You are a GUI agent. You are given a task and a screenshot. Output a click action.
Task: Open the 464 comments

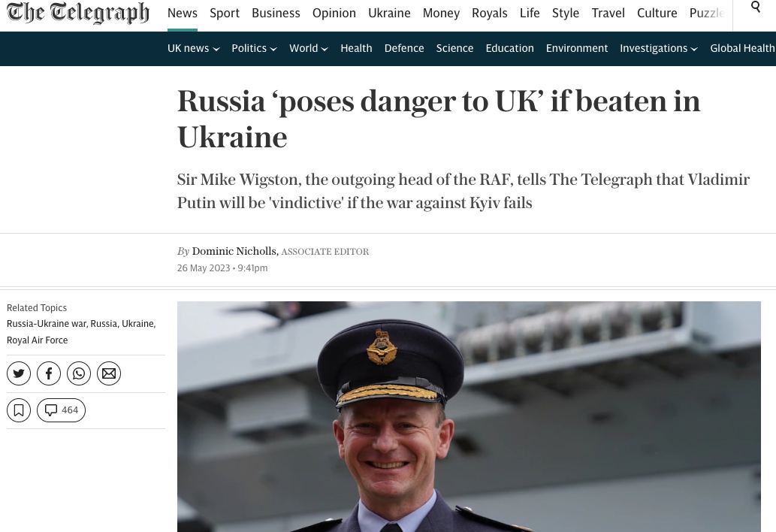(x=62, y=410)
